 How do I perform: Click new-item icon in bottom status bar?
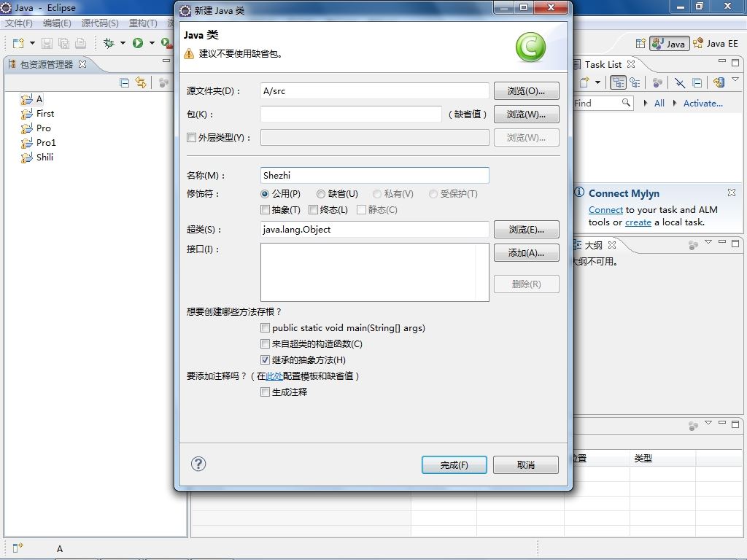[x=18, y=548]
